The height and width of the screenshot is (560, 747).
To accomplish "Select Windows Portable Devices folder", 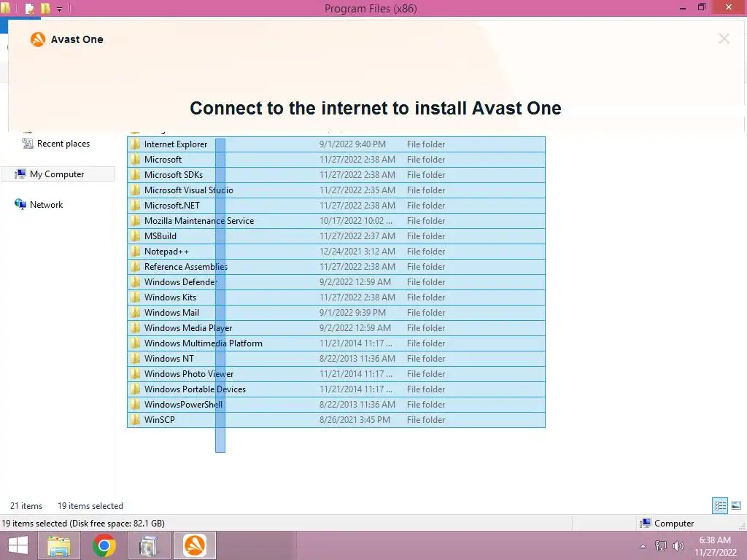I will pos(195,389).
